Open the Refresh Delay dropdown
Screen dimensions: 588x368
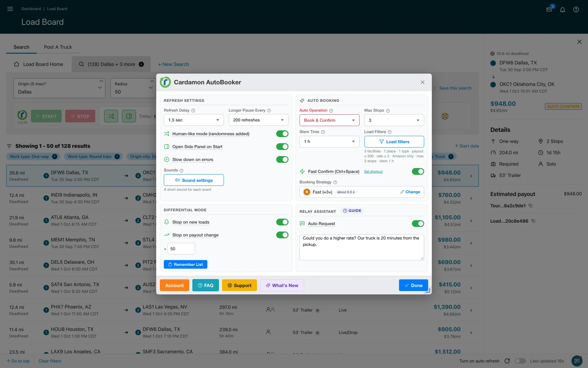(x=194, y=120)
